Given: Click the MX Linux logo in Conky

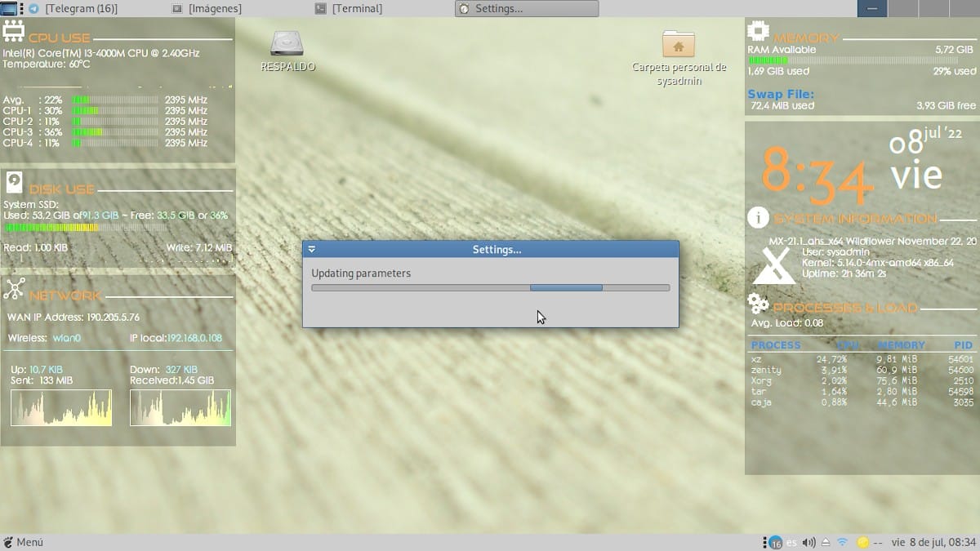Looking at the screenshot, I should pos(774,264).
